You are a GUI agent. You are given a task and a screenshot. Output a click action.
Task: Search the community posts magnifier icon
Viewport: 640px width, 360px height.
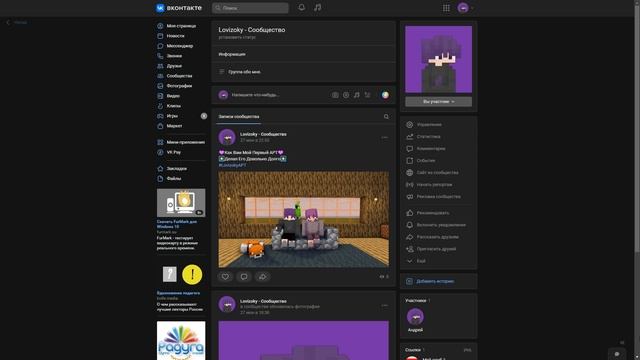(x=386, y=117)
